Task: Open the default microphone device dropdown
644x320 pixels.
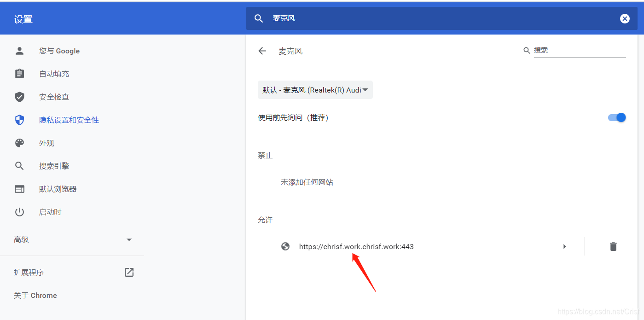Action: click(315, 90)
